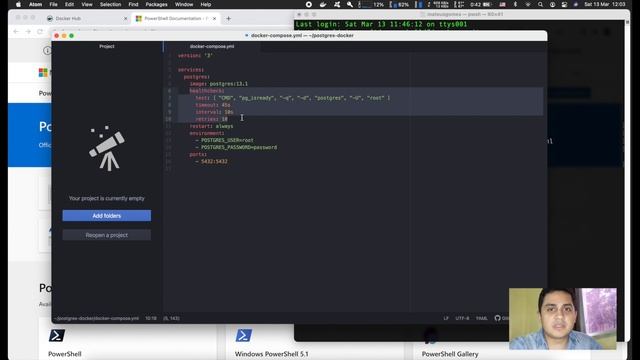The image size is (640, 360).
Task: Open the Window menu
Action: click(184, 4)
